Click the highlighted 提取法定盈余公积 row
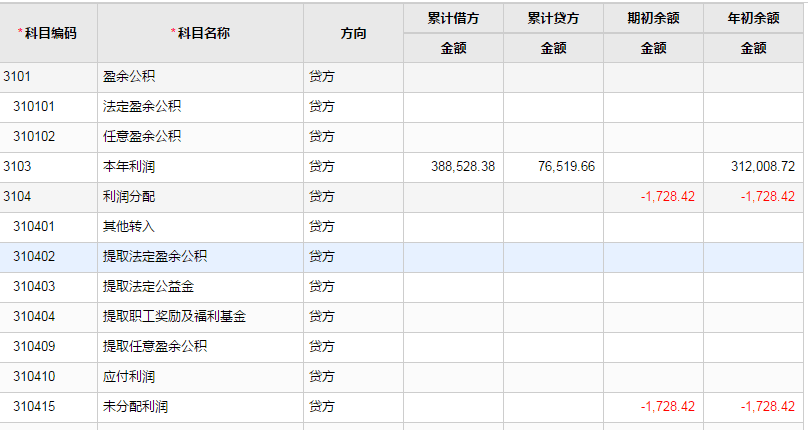The width and height of the screenshot is (808, 430). [x=401, y=256]
